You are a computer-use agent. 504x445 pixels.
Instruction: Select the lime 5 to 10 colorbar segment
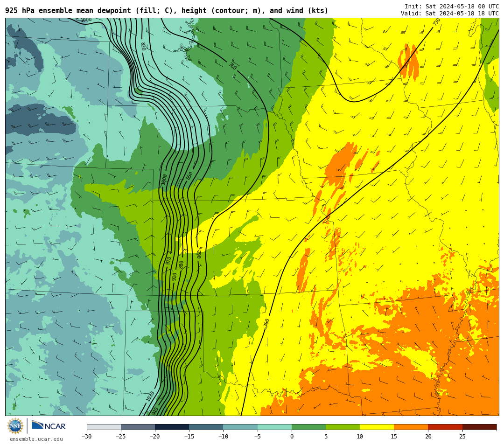[343, 427]
